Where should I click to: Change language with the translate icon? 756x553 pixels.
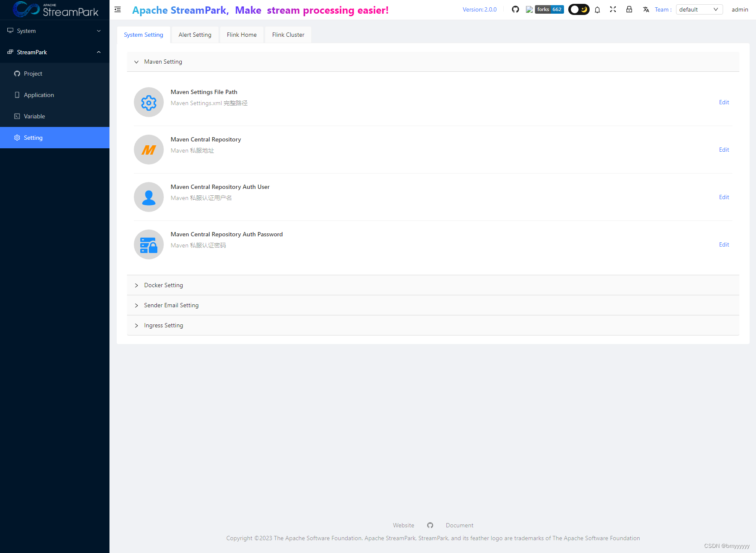click(646, 9)
